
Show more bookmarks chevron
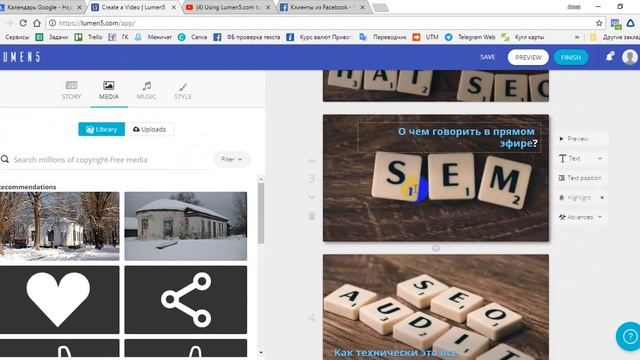(x=577, y=37)
